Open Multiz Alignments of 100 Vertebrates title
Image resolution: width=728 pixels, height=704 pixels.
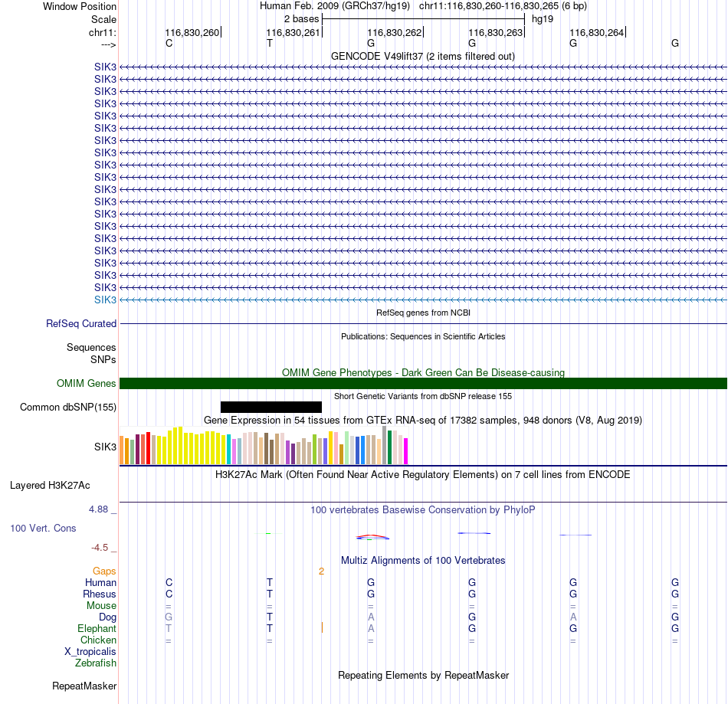(423, 560)
